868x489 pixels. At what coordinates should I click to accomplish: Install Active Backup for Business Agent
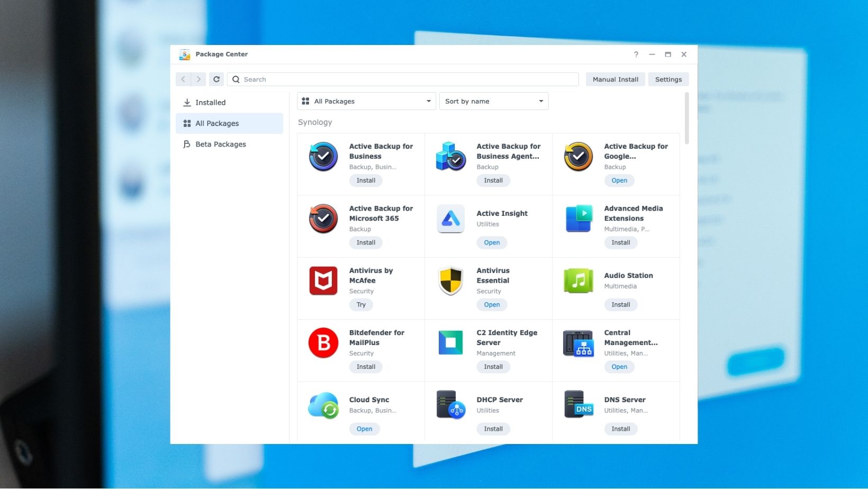coord(493,180)
